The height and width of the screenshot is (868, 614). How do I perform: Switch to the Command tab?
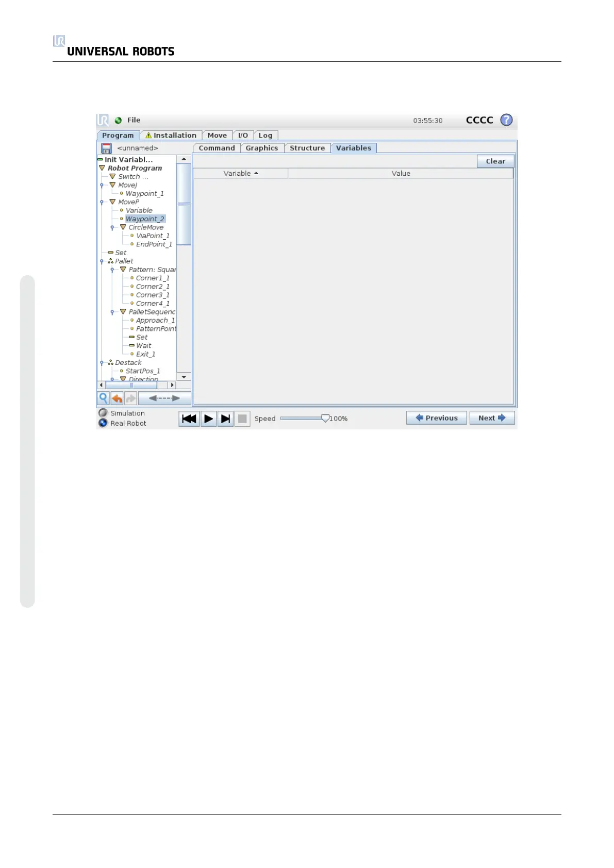coord(217,148)
